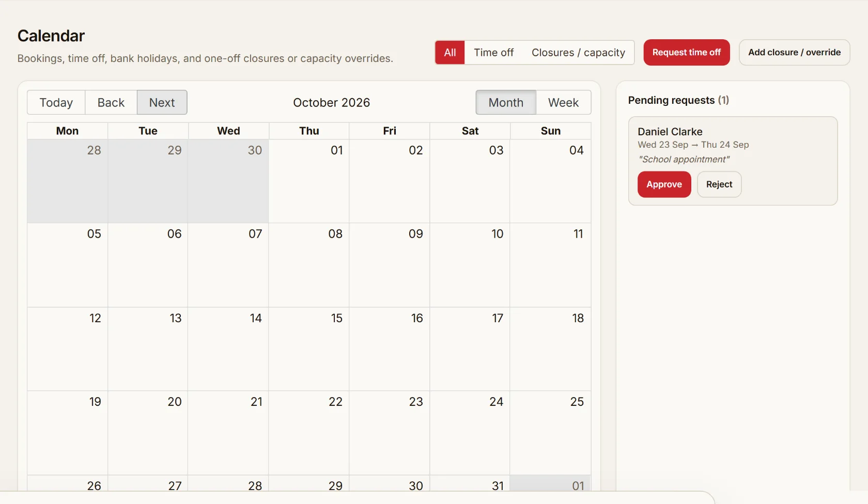Select the Mon column header

67,131
